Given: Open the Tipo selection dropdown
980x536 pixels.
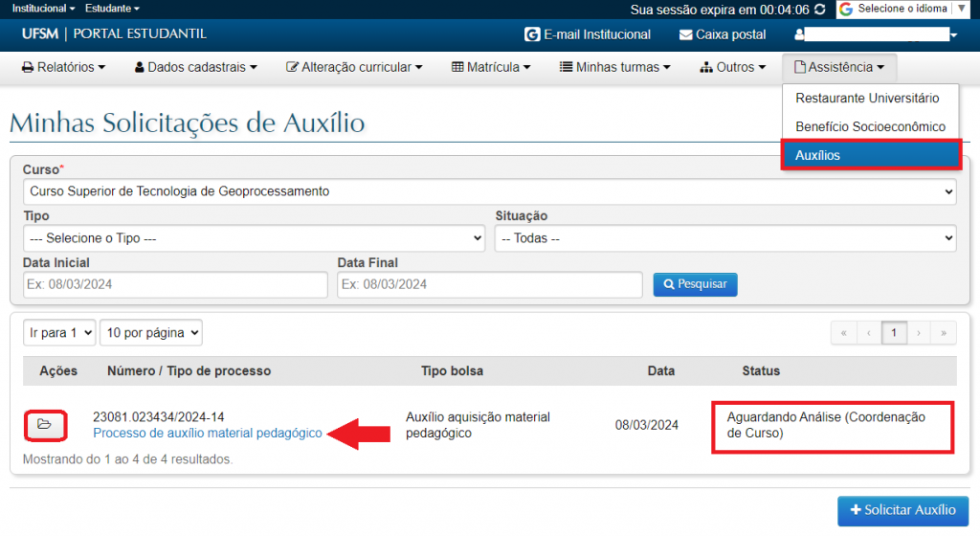Looking at the screenshot, I should tap(254, 238).
